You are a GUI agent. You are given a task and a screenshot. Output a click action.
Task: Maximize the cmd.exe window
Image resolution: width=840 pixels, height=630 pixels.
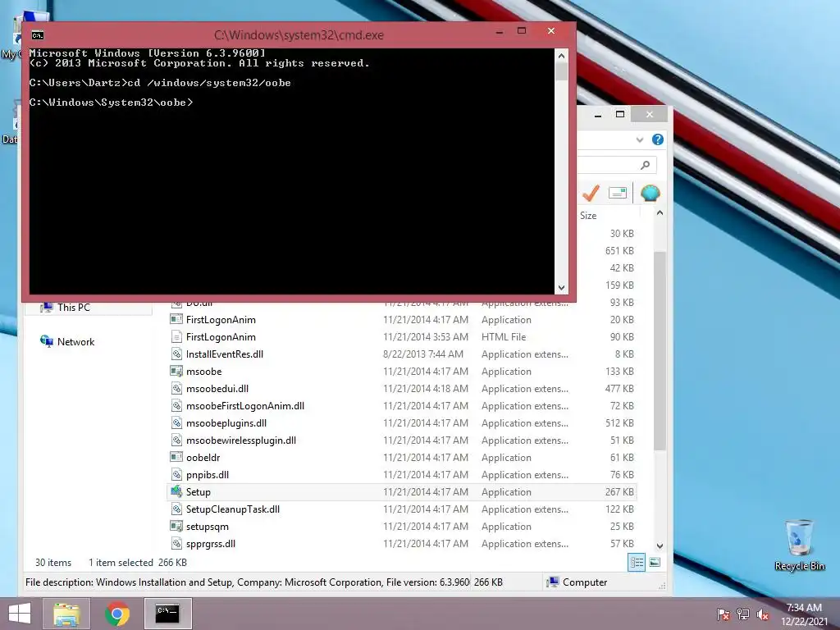[521, 31]
